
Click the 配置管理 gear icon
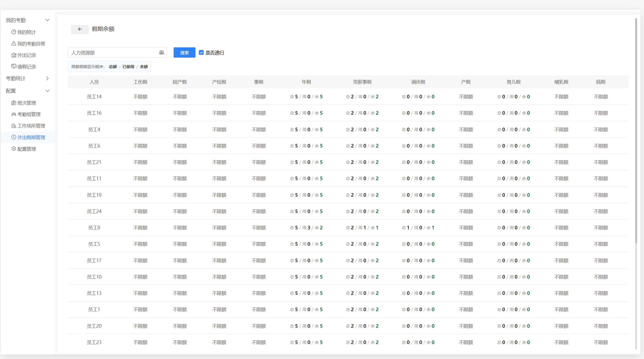click(x=14, y=149)
